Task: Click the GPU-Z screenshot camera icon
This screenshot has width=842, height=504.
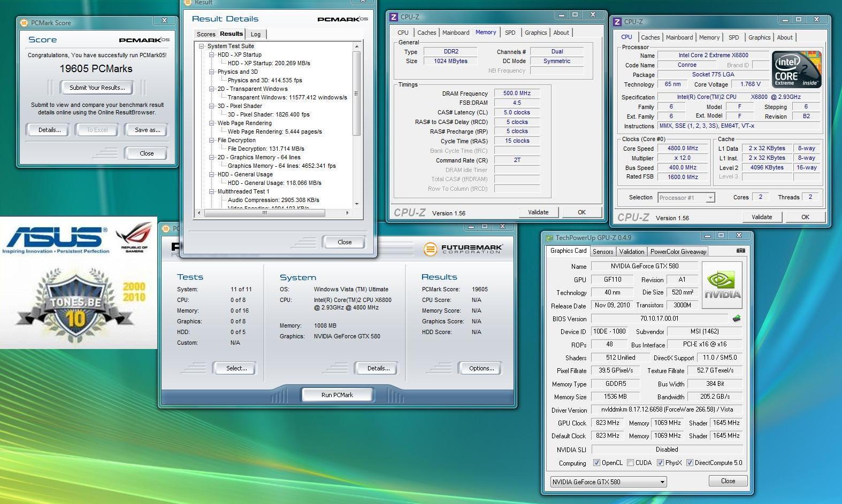Action: 740,251
